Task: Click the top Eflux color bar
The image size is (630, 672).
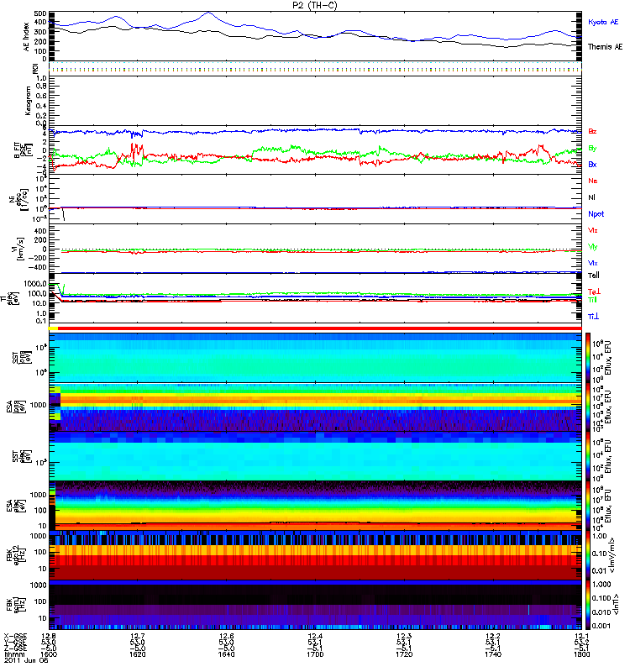Action: [x=587, y=355]
